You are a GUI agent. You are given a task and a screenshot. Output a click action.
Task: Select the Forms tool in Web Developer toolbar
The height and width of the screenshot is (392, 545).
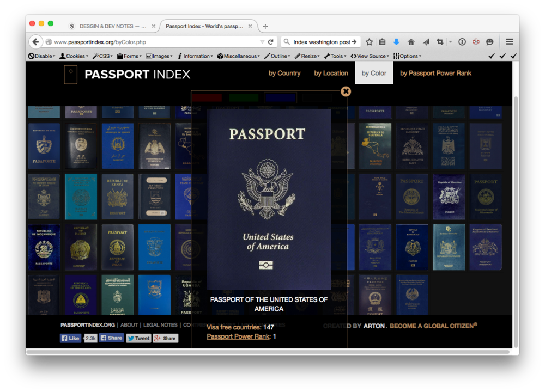click(x=129, y=56)
